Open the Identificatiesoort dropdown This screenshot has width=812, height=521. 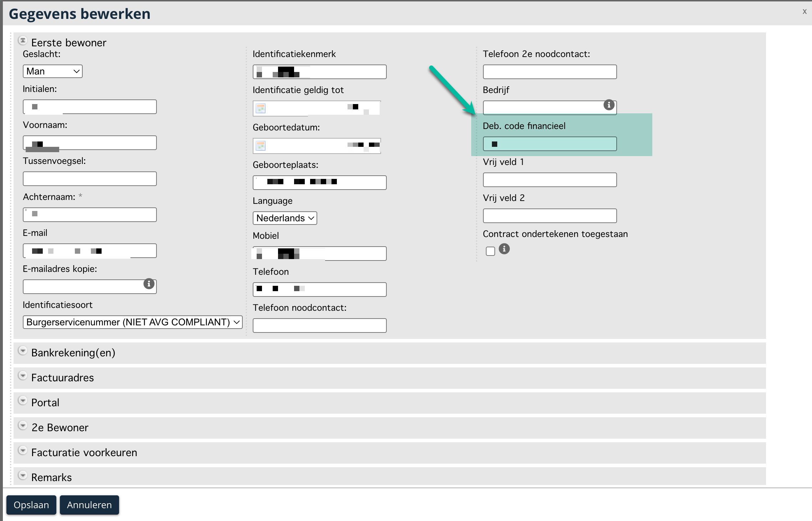coord(132,322)
